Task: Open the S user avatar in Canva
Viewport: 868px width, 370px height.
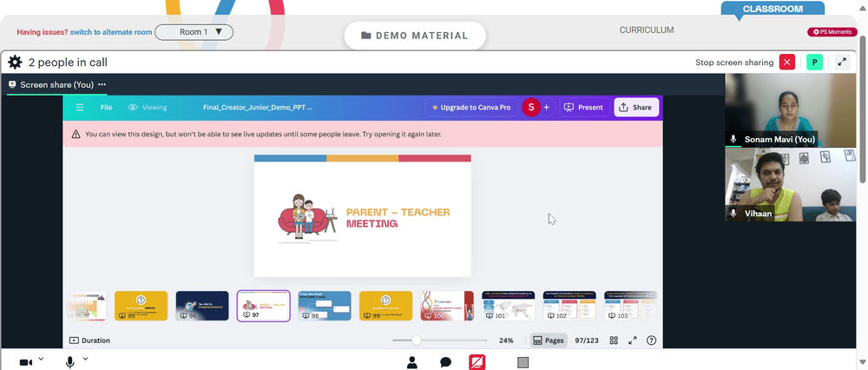Action: point(531,108)
